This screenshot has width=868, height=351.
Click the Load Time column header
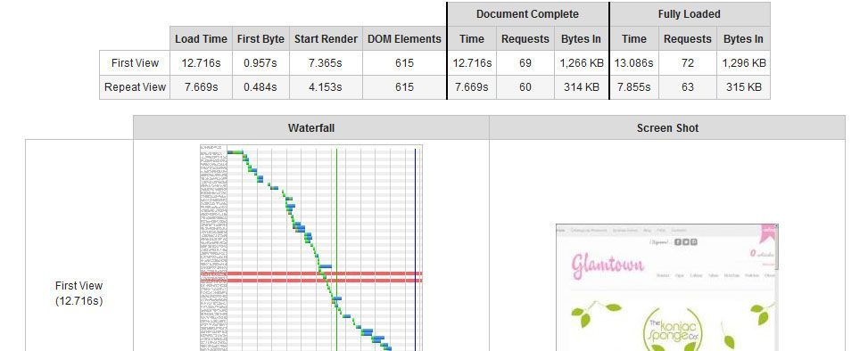(x=201, y=38)
